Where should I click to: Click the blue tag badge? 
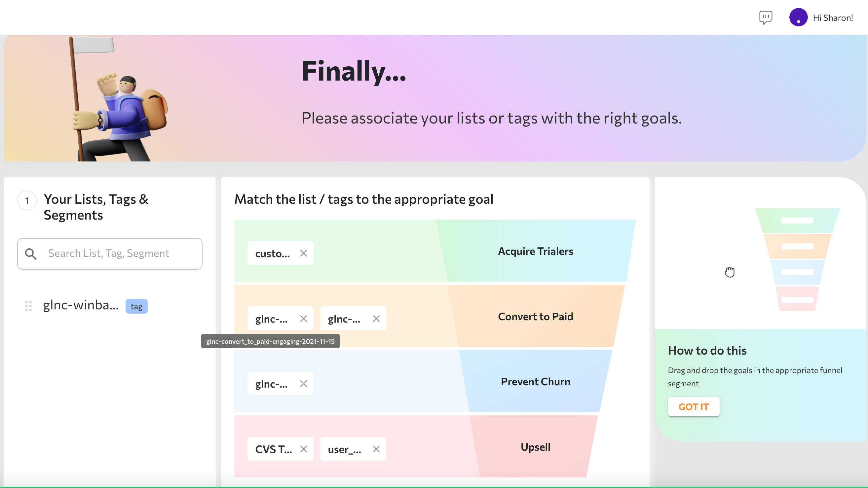click(x=136, y=306)
